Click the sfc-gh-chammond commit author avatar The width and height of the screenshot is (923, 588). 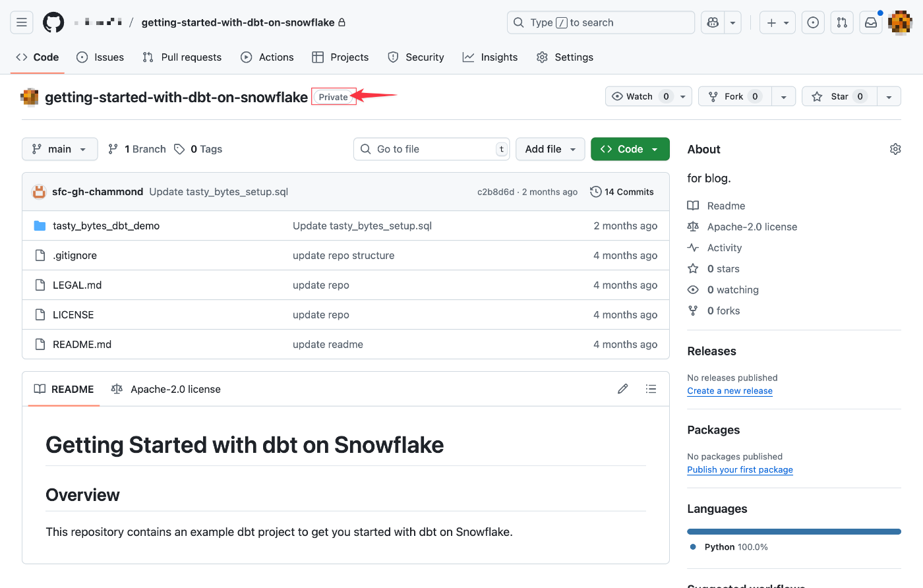(x=39, y=192)
